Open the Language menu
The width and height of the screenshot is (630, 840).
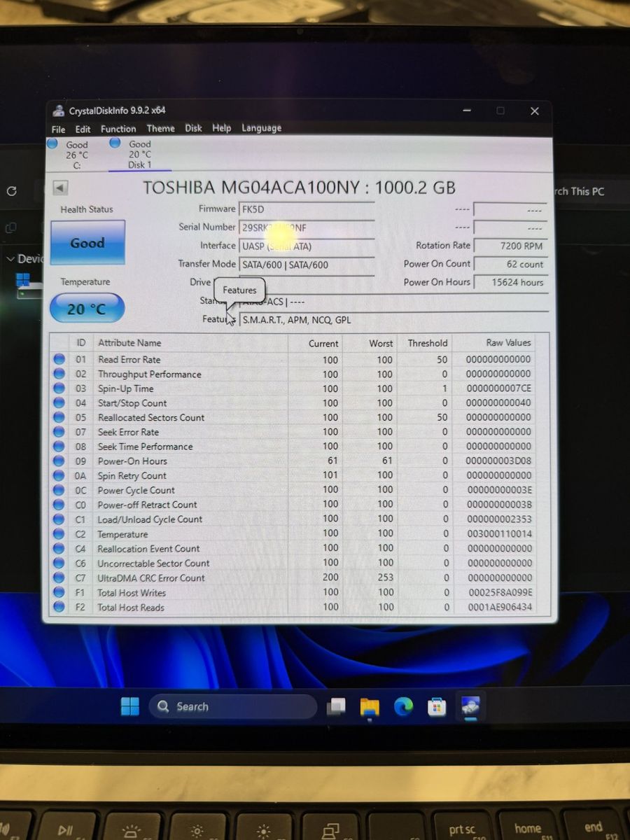click(x=261, y=128)
